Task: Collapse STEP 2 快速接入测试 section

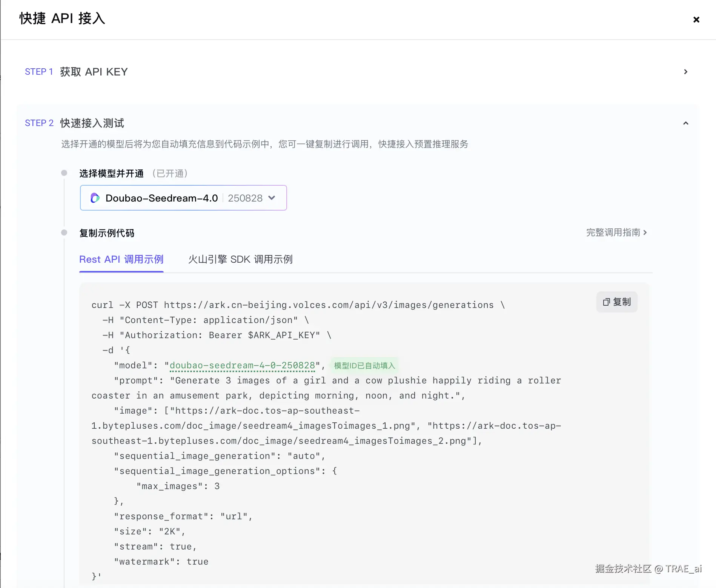Action: pos(685,123)
